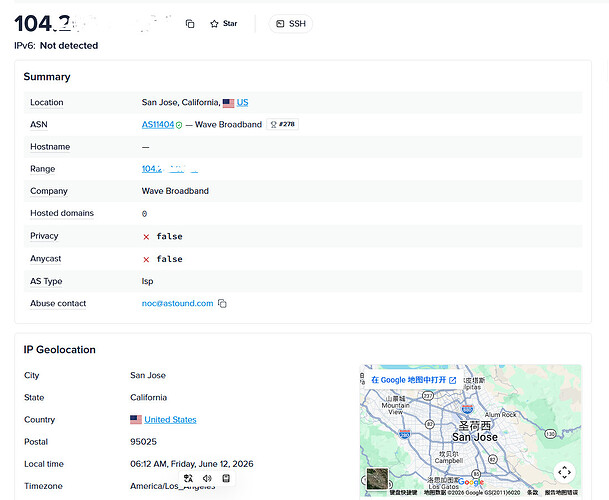Click the report map error link
This screenshot has width=609, height=500.
(x=561, y=493)
